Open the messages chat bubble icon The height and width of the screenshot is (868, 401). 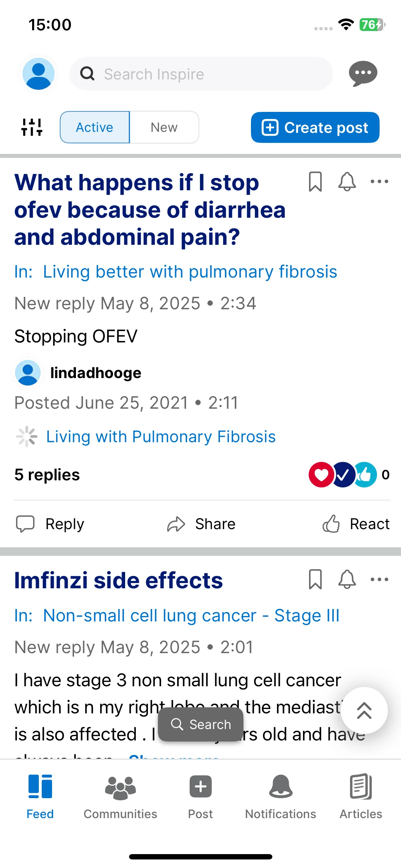pos(363,73)
